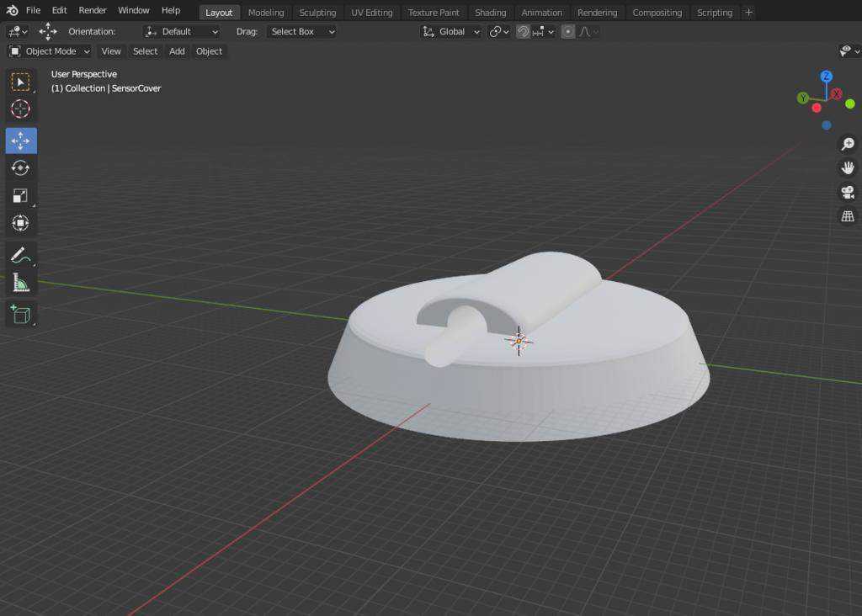
Task: Open the Global transform orientation selector
Action: click(x=451, y=32)
